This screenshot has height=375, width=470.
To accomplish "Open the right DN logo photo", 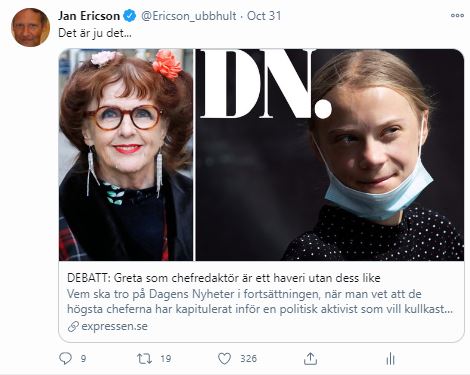I will [329, 155].
